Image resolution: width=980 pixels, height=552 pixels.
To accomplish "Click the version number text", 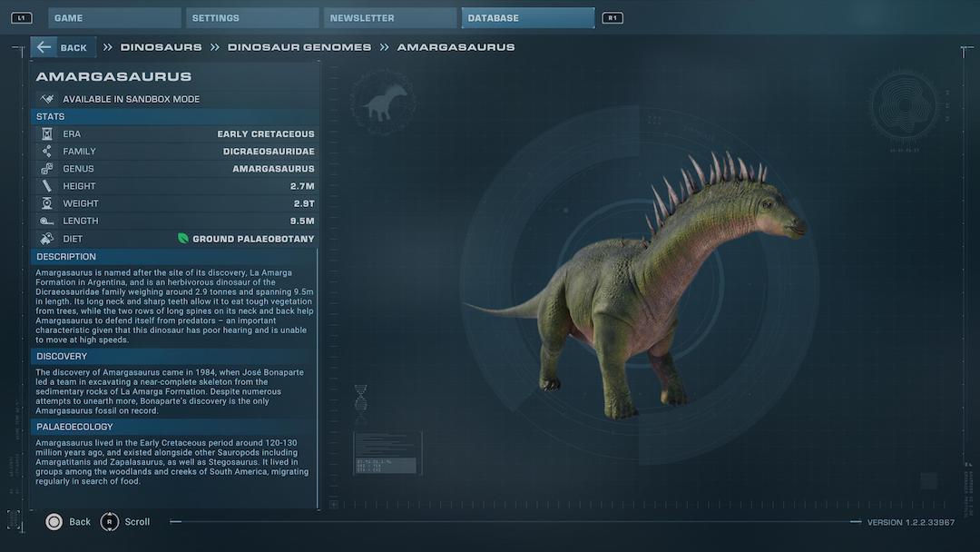I will (911, 522).
